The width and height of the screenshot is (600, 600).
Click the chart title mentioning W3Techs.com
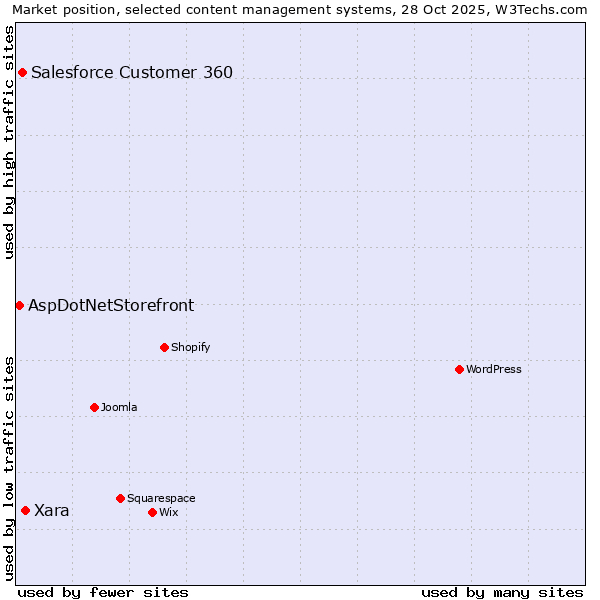pos(300,9)
